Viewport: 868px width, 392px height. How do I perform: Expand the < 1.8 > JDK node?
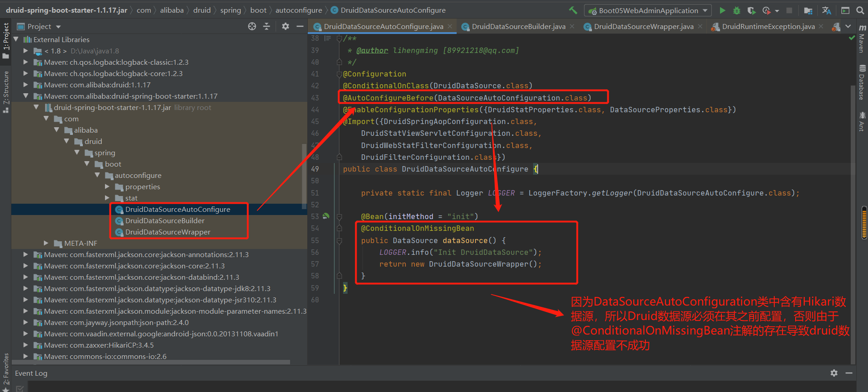[26, 51]
